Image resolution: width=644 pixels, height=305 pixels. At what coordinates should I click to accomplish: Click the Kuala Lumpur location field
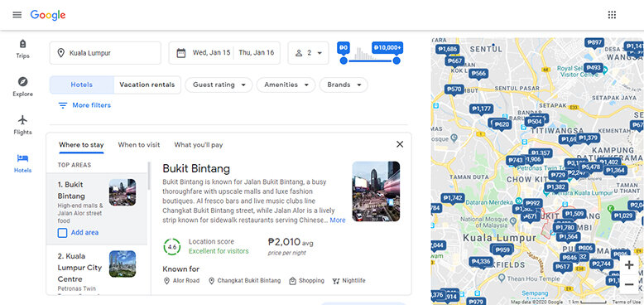tap(105, 53)
